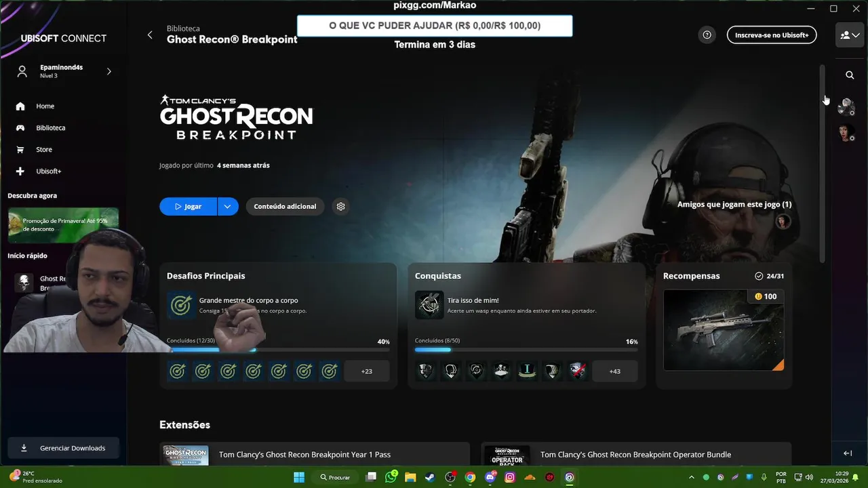Open Ghost Recon Breakpoint Year 1 Pass extension
The image size is (868, 488).
pyautogui.click(x=315, y=455)
